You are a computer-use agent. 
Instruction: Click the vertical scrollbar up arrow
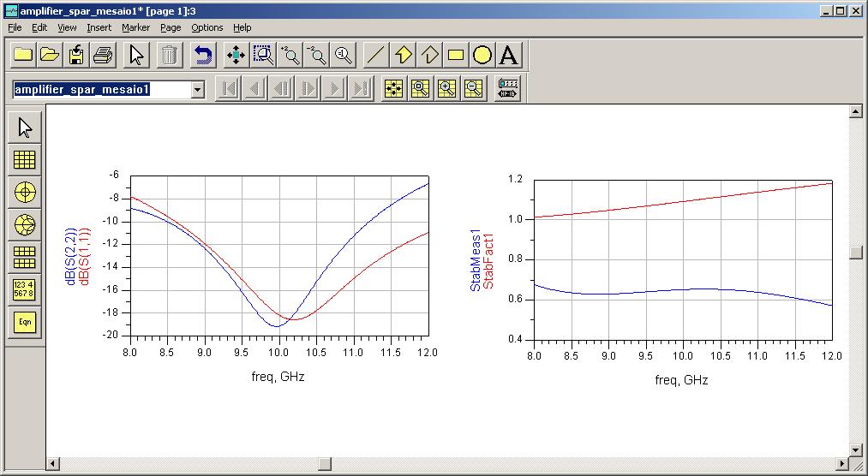point(856,111)
